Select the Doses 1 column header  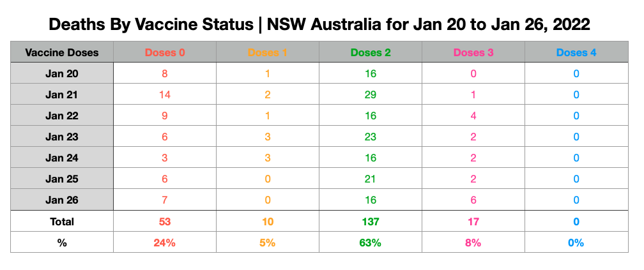[267, 52]
